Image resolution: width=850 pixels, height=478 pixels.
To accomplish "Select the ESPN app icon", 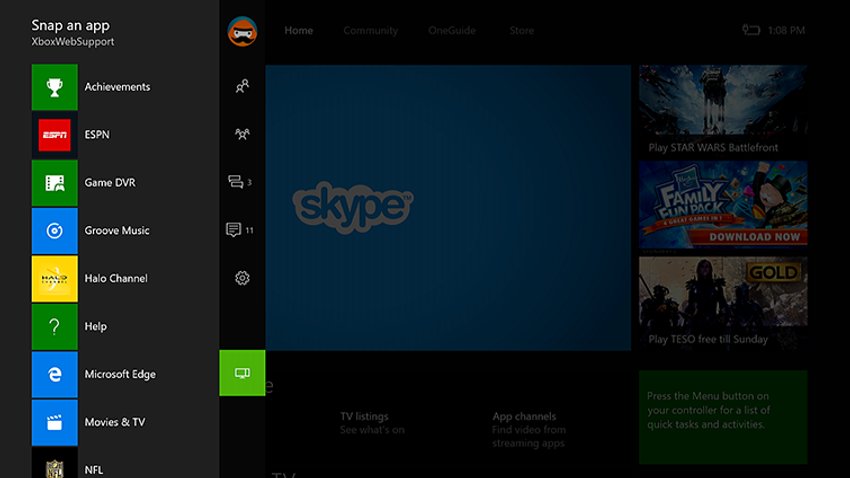I will point(54,135).
